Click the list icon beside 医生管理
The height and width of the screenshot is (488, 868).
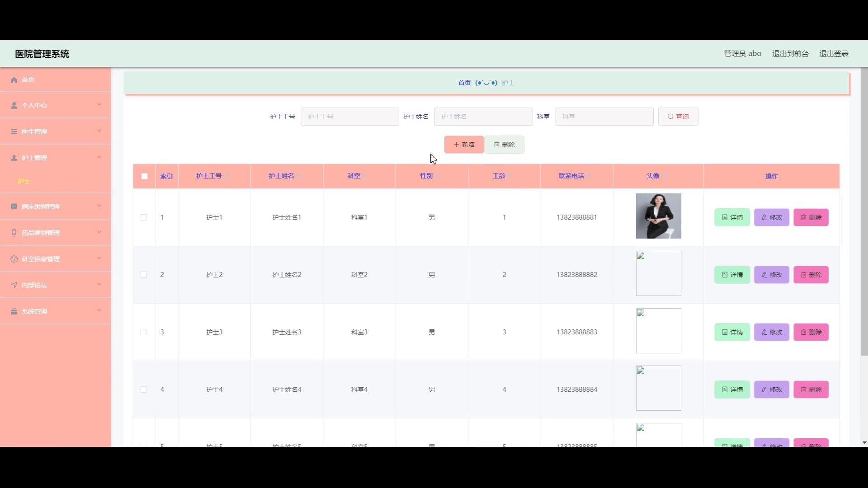point(14,132)
